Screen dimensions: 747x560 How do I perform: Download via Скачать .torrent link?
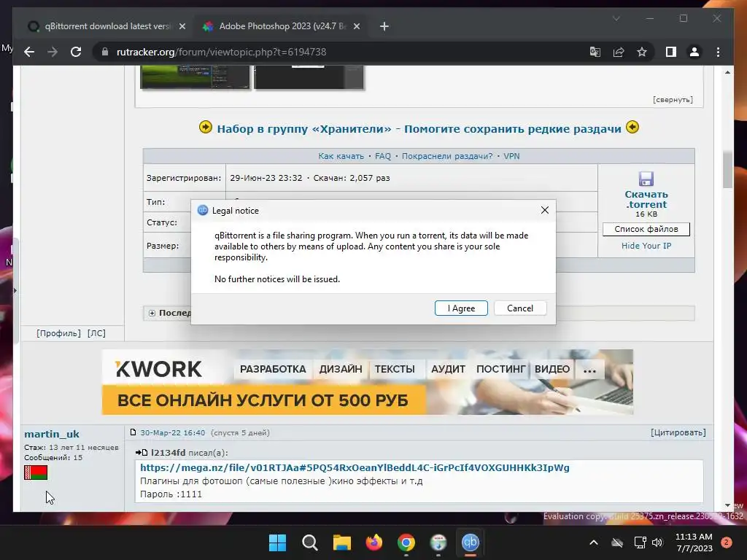(x=646, y=200)
